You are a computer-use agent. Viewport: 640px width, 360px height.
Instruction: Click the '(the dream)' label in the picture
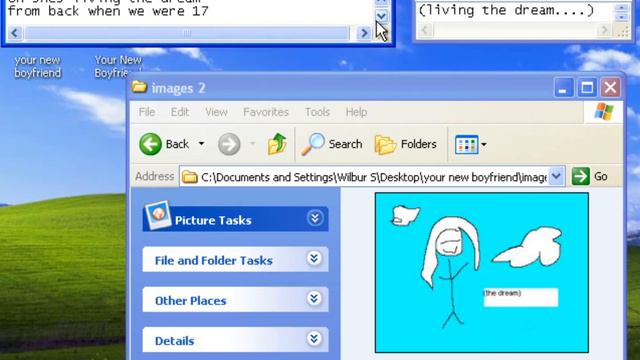coord(502,293)
